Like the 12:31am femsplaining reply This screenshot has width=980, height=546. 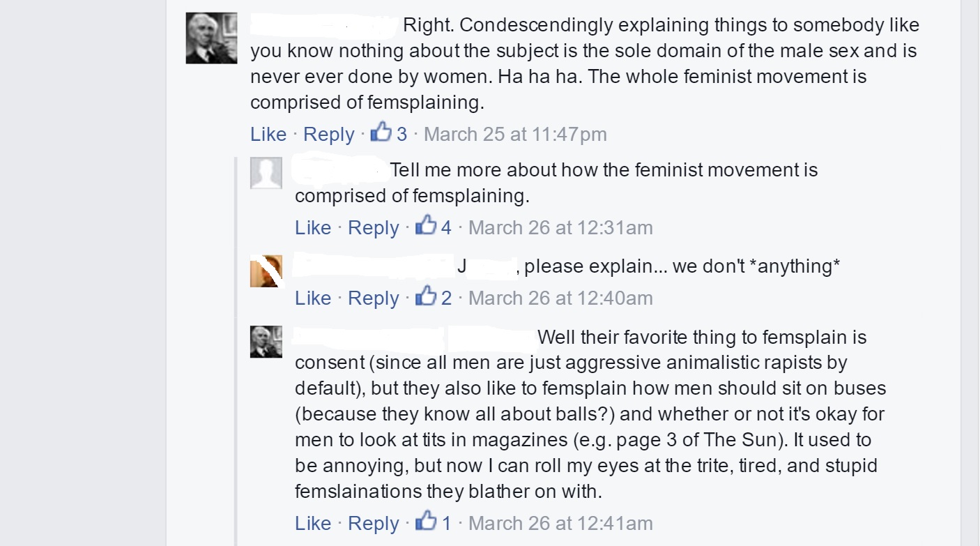pyautogui.click(x=313, y=227)
